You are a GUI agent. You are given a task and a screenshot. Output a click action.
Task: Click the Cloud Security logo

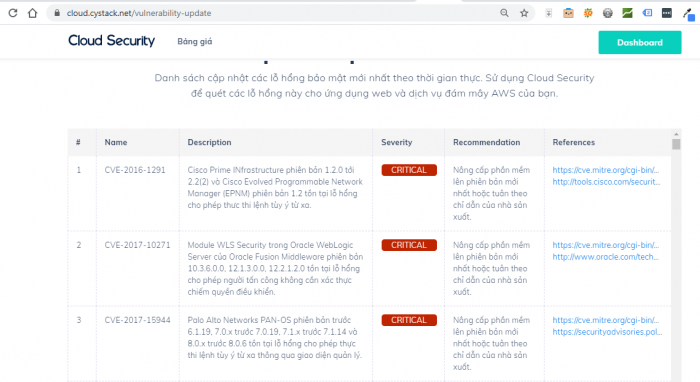point(111,41)
